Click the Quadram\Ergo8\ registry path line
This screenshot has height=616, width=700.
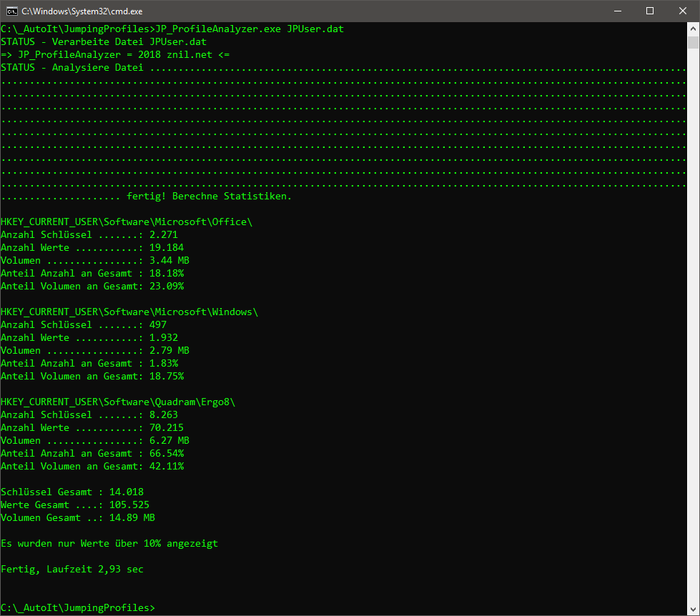coord(118,402)
